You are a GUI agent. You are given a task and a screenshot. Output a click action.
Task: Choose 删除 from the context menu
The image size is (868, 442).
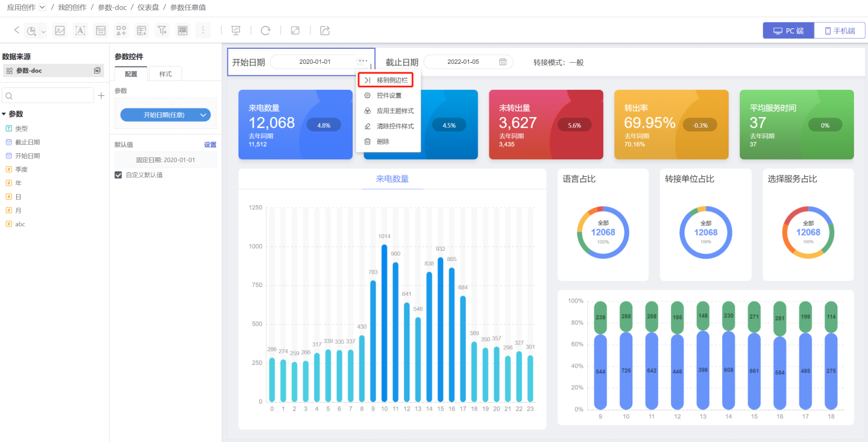click(383, 142)
